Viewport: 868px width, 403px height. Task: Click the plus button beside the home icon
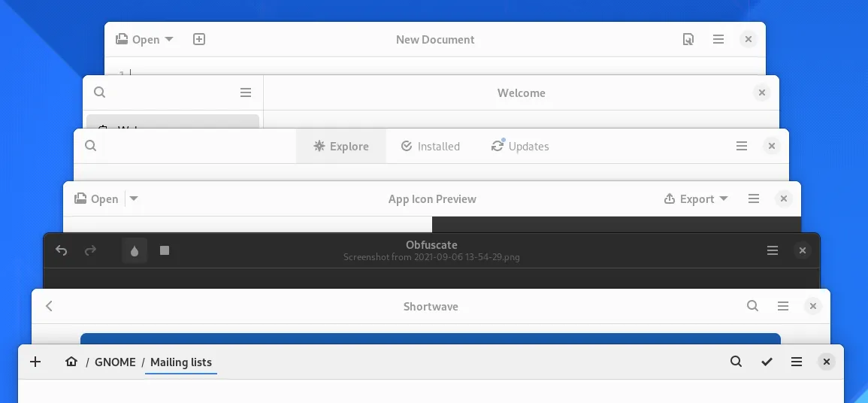pos(35,362)
